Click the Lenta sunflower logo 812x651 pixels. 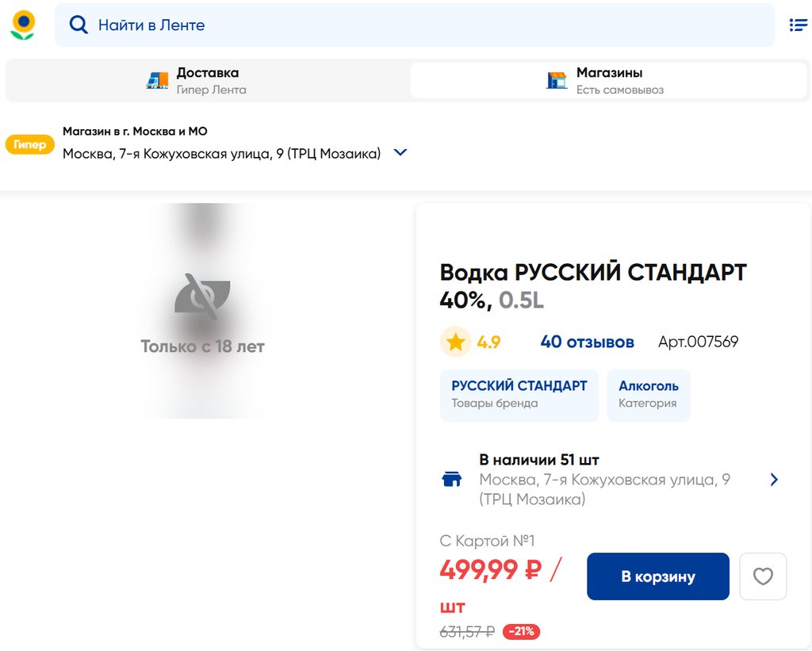point(23,25)
